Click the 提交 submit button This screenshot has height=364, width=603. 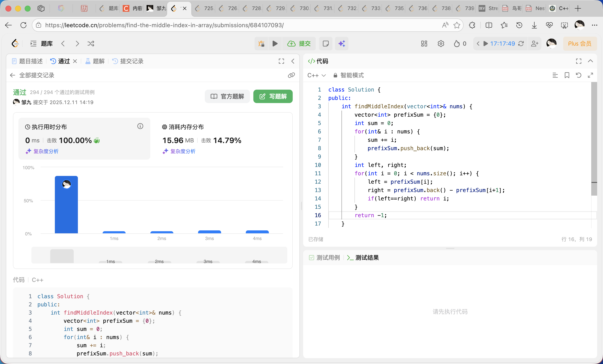[299, 44]
